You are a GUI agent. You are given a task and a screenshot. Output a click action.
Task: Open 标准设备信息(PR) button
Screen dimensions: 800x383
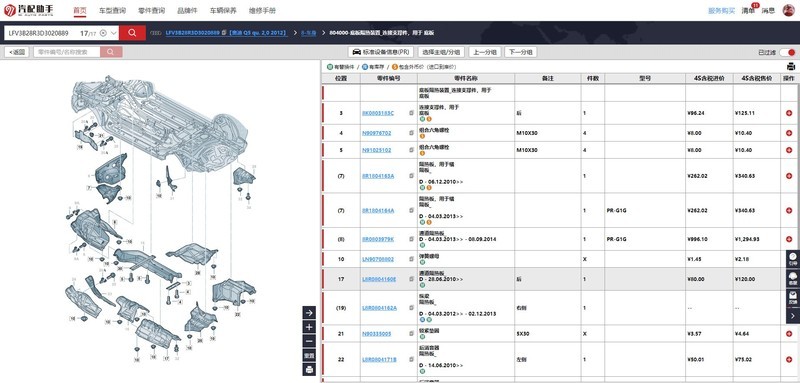pos(380,52)
